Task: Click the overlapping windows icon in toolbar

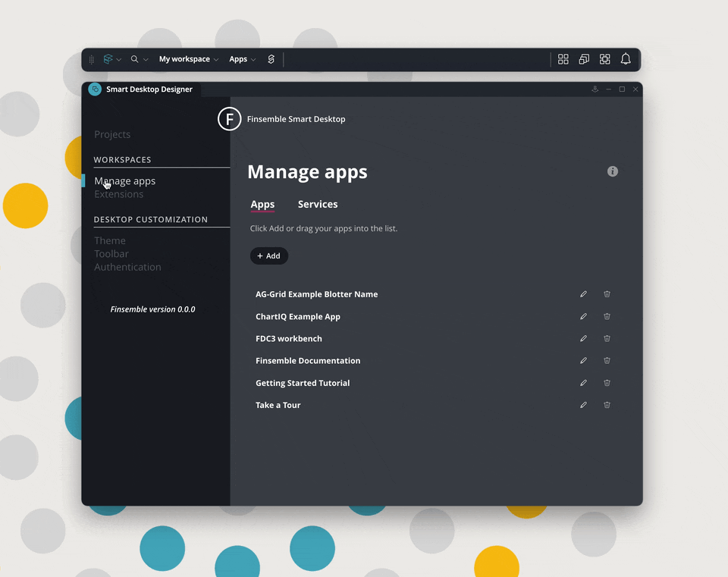Action: 584,59
